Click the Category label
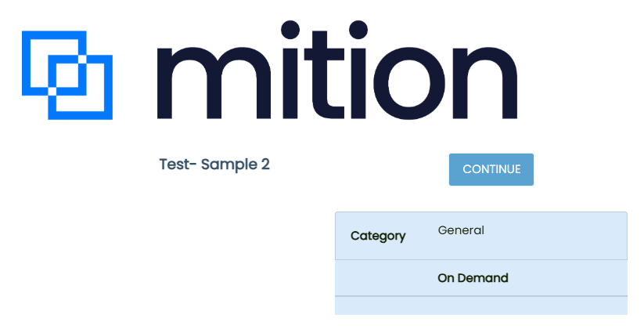The image size is (644, 329). pos(378,236)
